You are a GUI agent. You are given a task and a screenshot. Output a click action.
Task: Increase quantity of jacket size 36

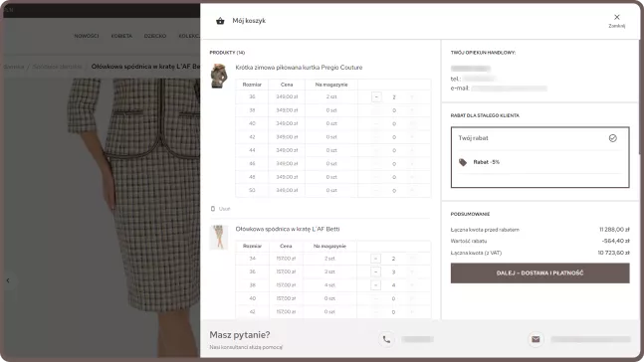pyautogui.click(x=412, y=96)
